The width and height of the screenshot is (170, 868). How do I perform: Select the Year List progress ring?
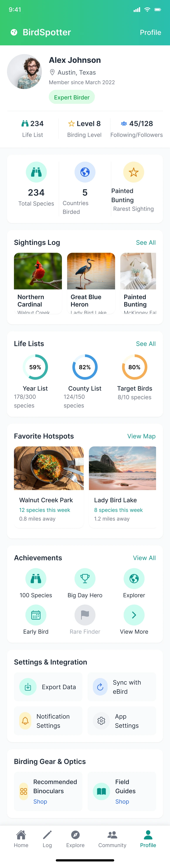[x=35, y=367]
